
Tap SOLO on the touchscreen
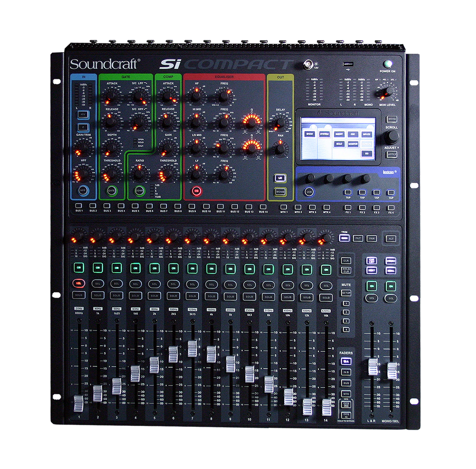coord(339,144)
